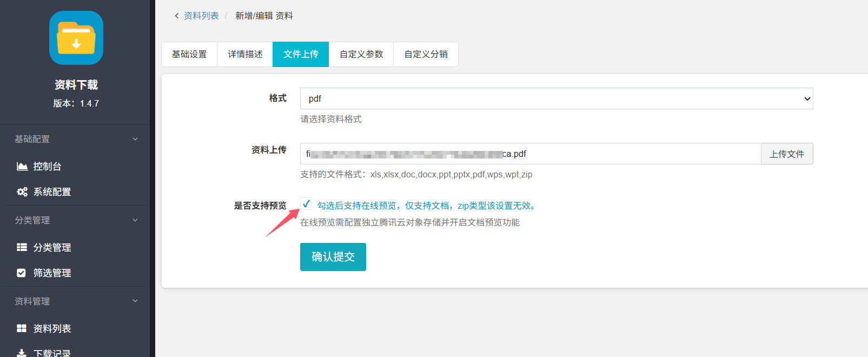868x357 pixels.
Task: Click the 勾选后支持在线预览 label text
Action: (x=427, y=206)
